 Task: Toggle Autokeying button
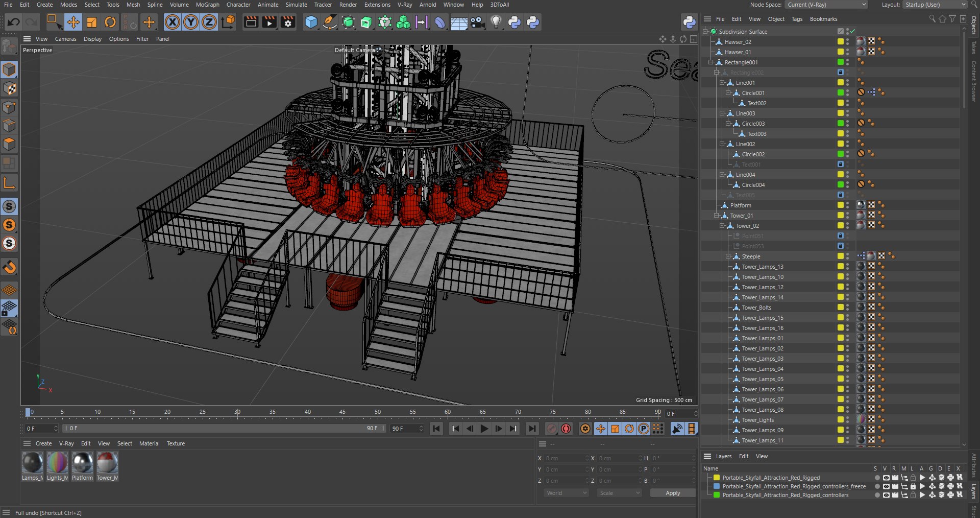566,429
